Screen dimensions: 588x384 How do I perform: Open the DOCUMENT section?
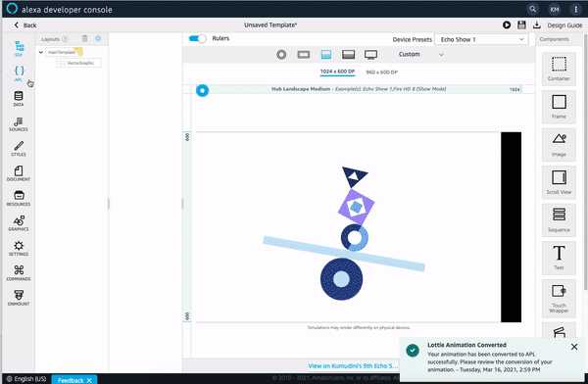[x=19, y=173]
